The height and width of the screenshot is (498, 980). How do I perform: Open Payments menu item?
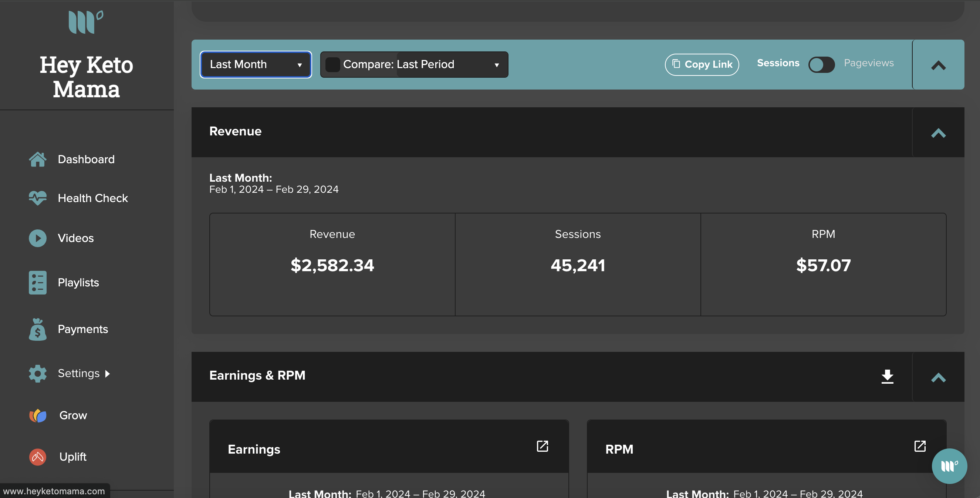[83, 329]
